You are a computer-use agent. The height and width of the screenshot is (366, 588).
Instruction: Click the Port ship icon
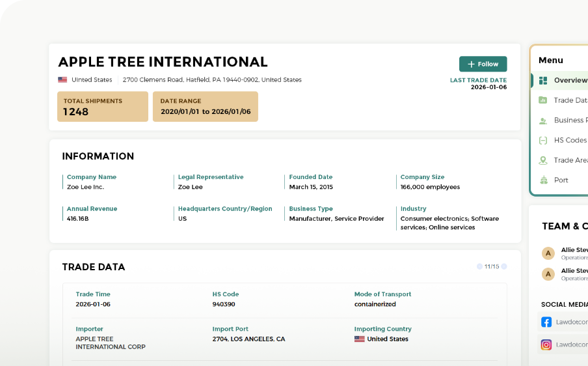click(x=543, y=180)
